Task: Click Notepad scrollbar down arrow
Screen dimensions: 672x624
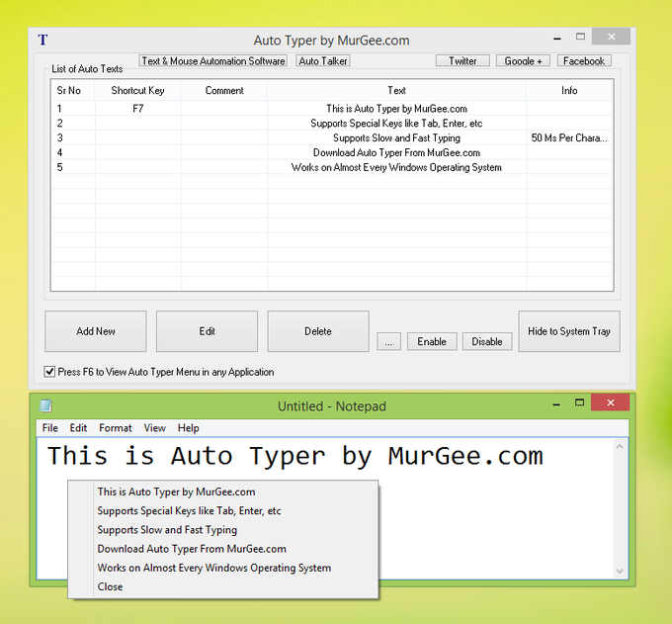Action: [x=620, y=571]
